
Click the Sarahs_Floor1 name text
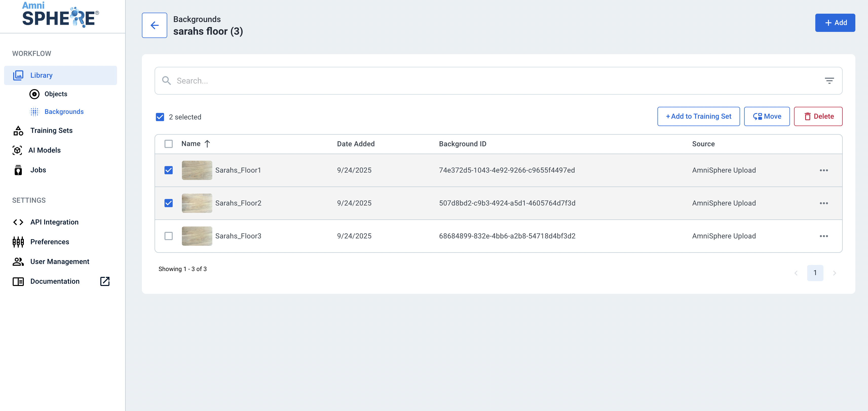(x=238, y=170)
